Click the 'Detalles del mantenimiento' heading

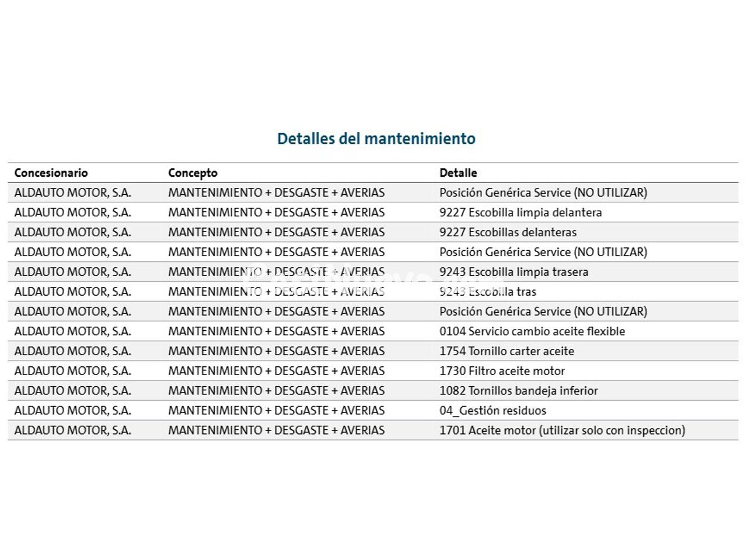376,139
